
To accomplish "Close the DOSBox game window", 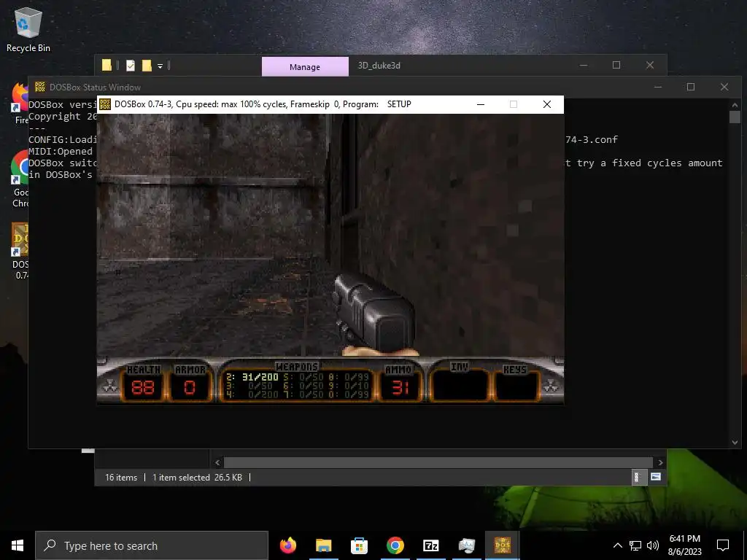I will tap(547, 104).
